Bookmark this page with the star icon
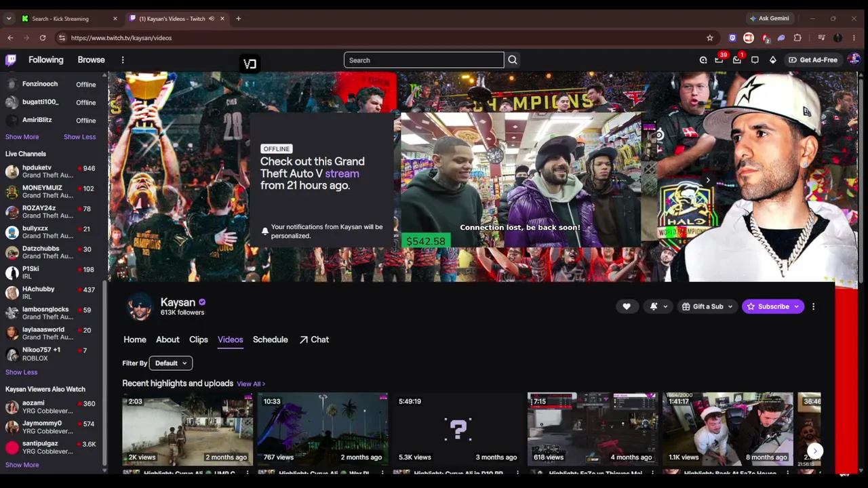The width and height of the screenshot is (868, 488). click(710, 38)
